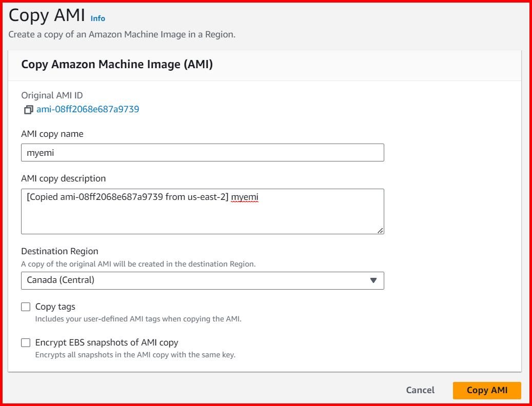Screen dimensions: 532x406
Task: Grab the description box resize handle
Action: (380, 230)
